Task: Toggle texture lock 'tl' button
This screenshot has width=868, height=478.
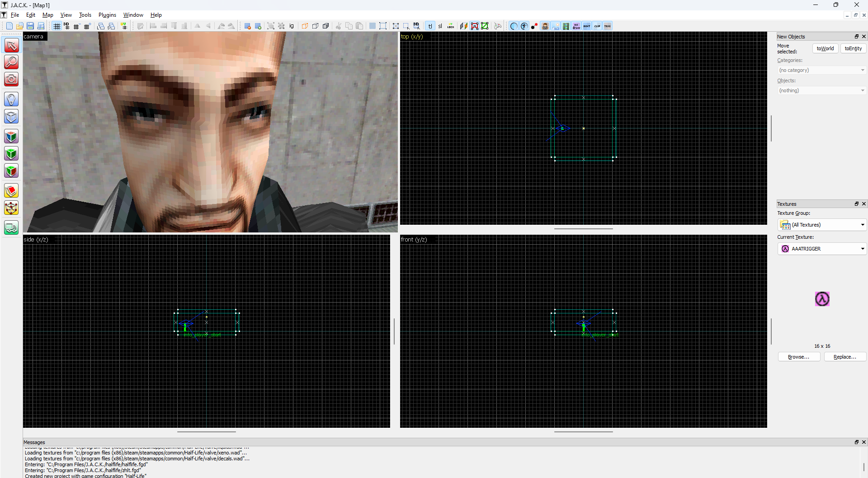Action: coord(430,26)
